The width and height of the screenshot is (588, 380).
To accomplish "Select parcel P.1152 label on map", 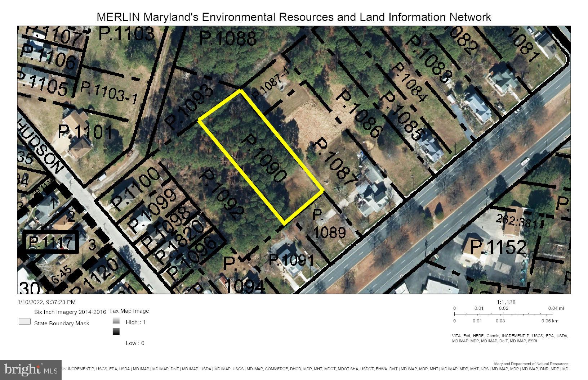I will pyautogui.click(x=498, y=247).
